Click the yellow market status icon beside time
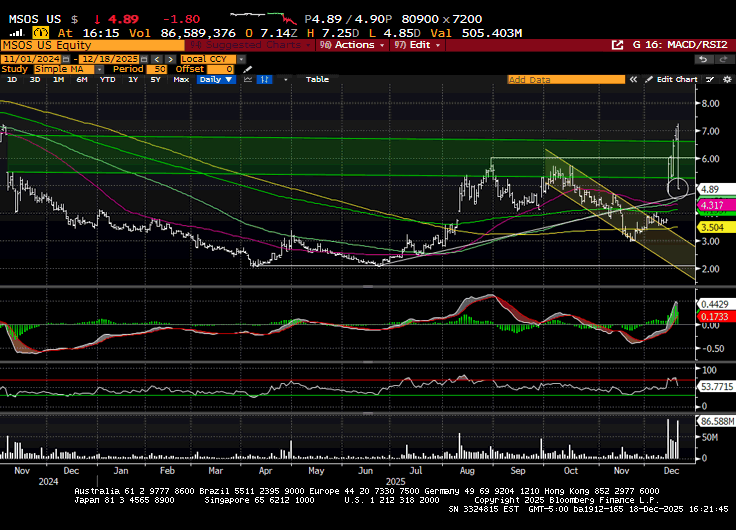 click(41, 33)
